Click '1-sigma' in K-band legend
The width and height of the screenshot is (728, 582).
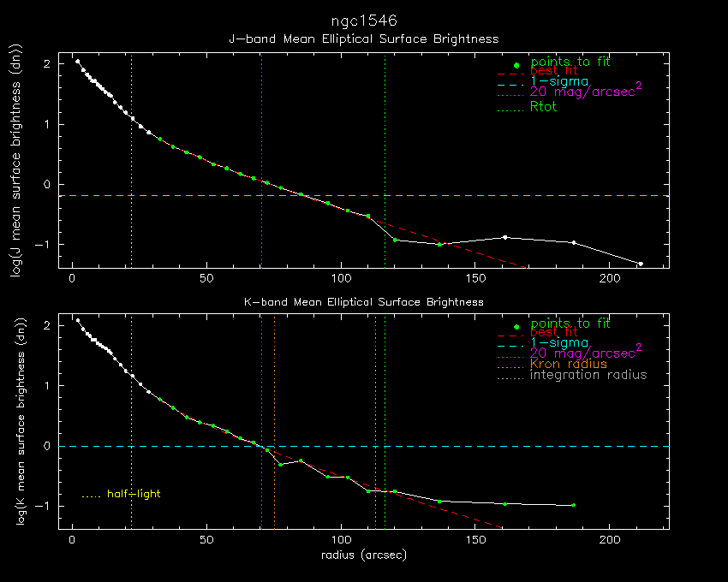pos(559,343)
